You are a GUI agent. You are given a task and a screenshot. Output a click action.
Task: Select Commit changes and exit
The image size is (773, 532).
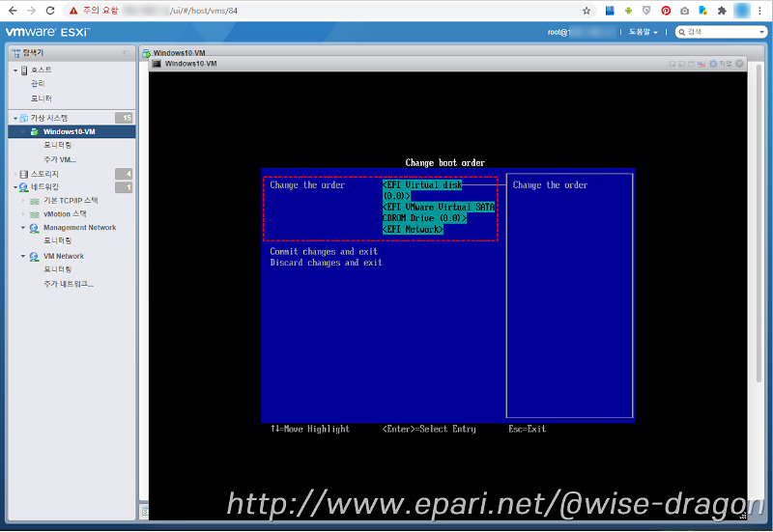click(324, 251)
